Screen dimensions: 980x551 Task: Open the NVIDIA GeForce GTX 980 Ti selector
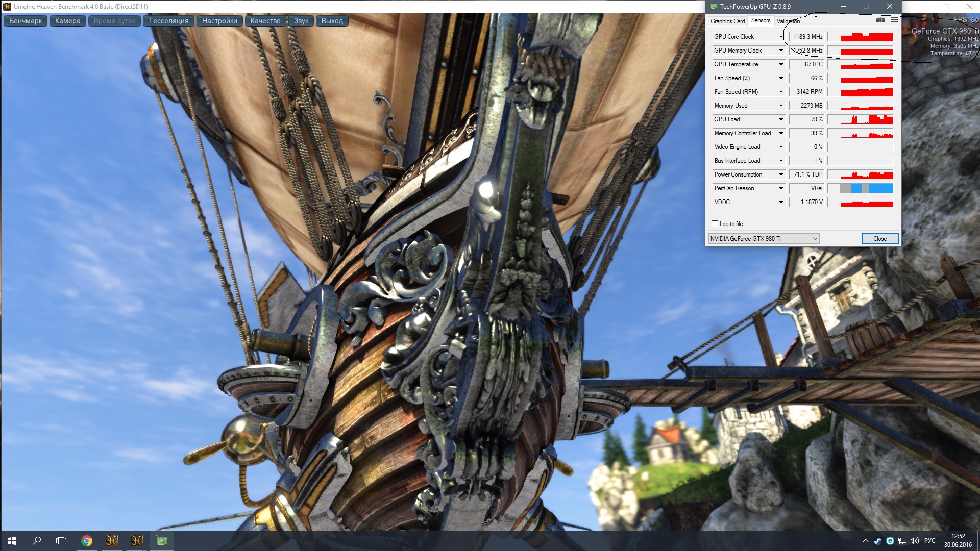[764, 239]
